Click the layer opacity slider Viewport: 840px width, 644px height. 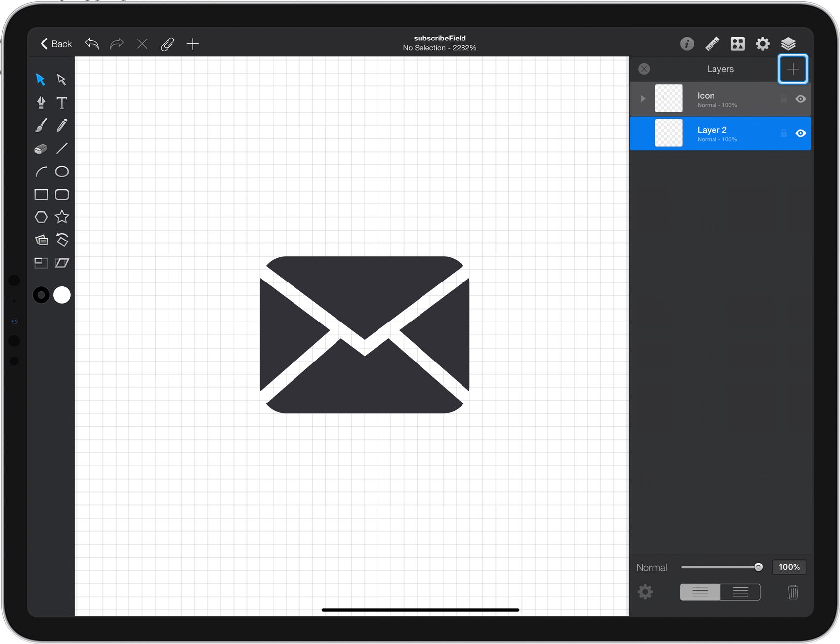point(722,567)
